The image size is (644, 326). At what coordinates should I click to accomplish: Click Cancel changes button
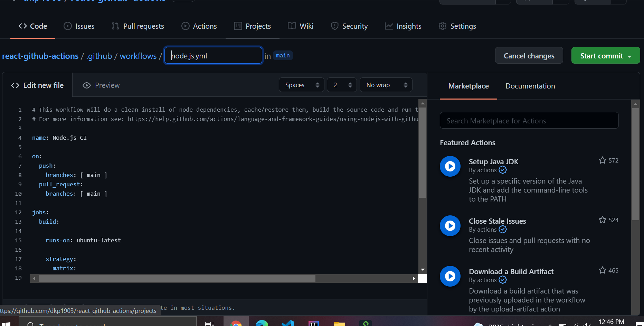[x=529, y=56]
